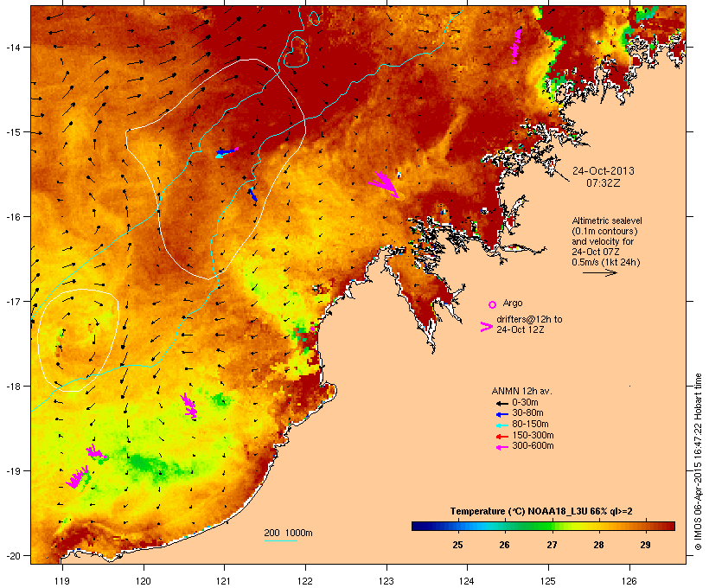Screen dimensions: 709x588
Task: Click the 'Argo' legend label
Action: tap(513, 303)
